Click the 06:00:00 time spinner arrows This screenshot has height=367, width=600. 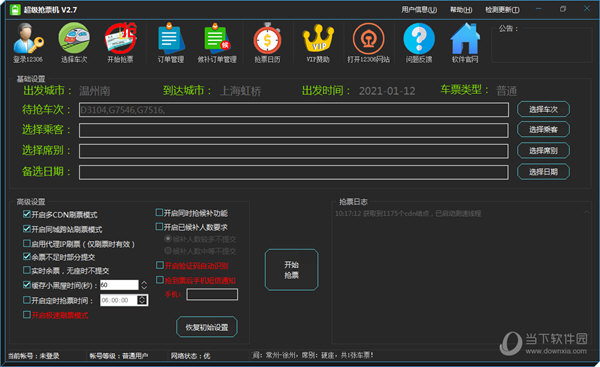click(142, 300)
